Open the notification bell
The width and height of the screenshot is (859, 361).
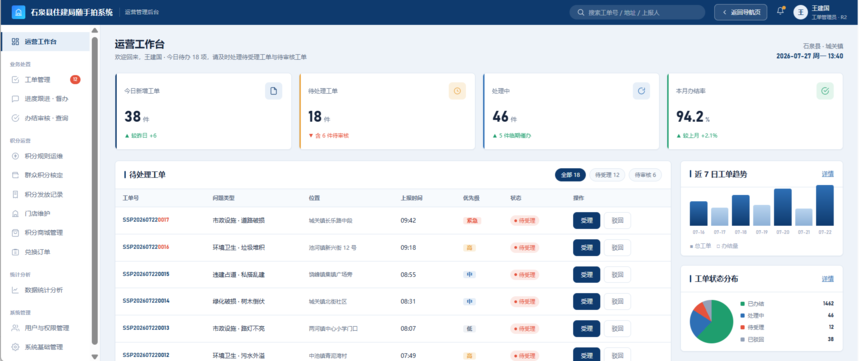[780, 12]
